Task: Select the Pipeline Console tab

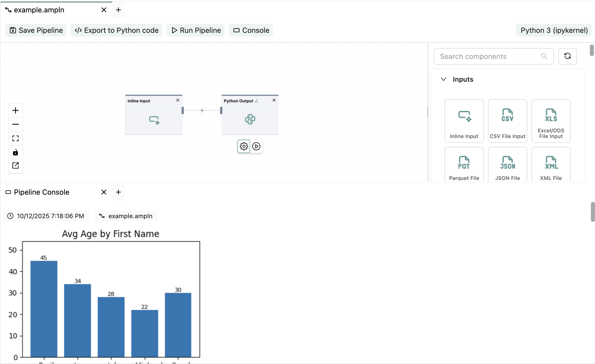Action: [41, 192]
